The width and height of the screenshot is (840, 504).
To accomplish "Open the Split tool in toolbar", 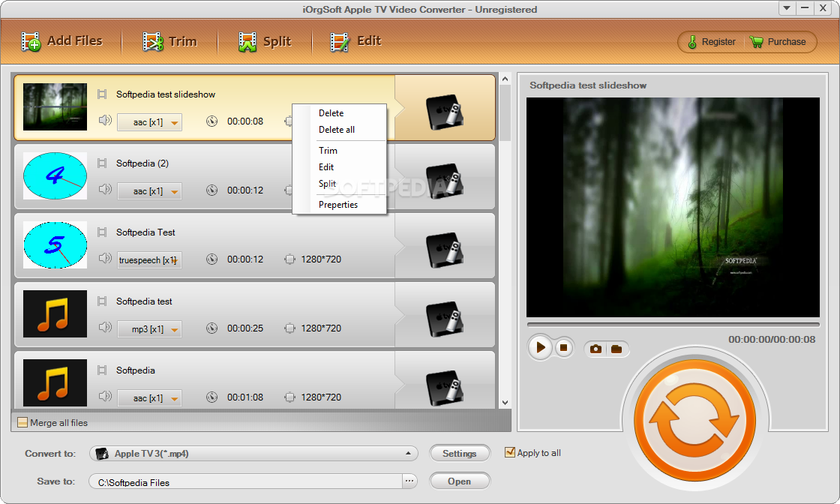I will (x=265, y=41).
